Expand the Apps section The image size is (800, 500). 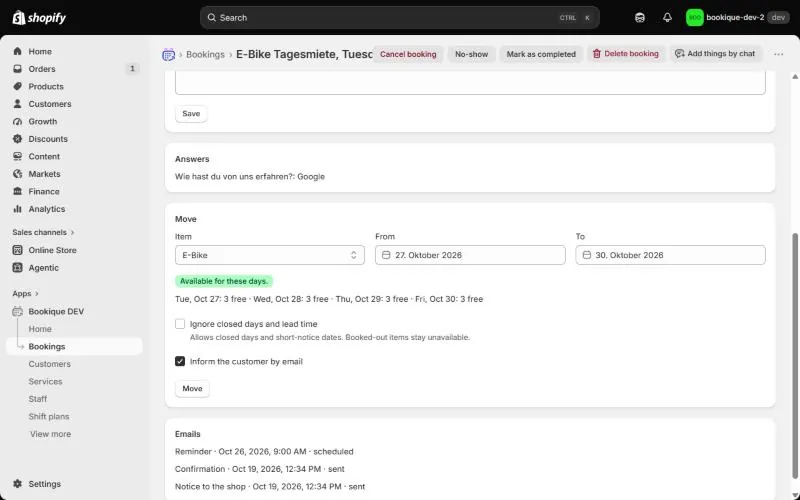click(x=26, y=293)
